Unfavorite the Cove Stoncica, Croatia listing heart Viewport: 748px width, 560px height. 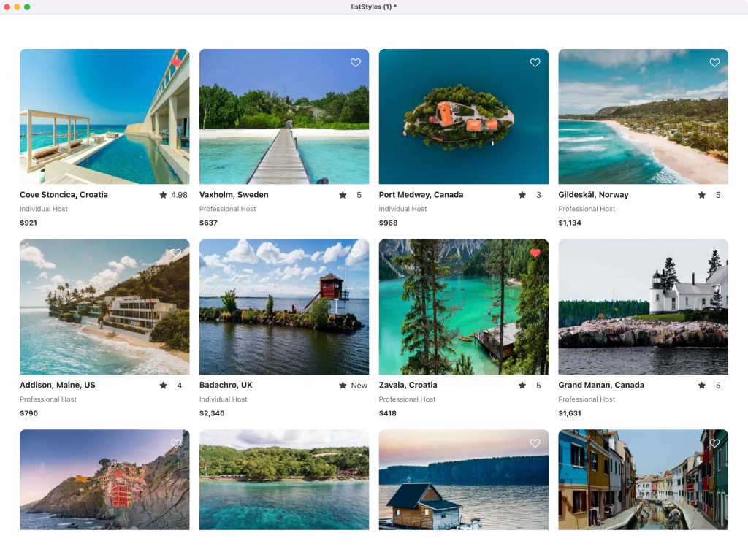[176, 63]
